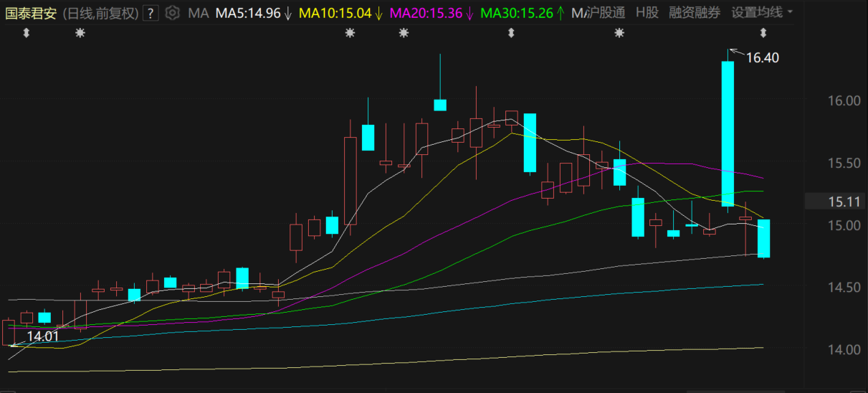Expand the 设置均线 dropdown
The width and height of the screenshot is (868, 393).
pyautogui.click(x=762, y=12)
